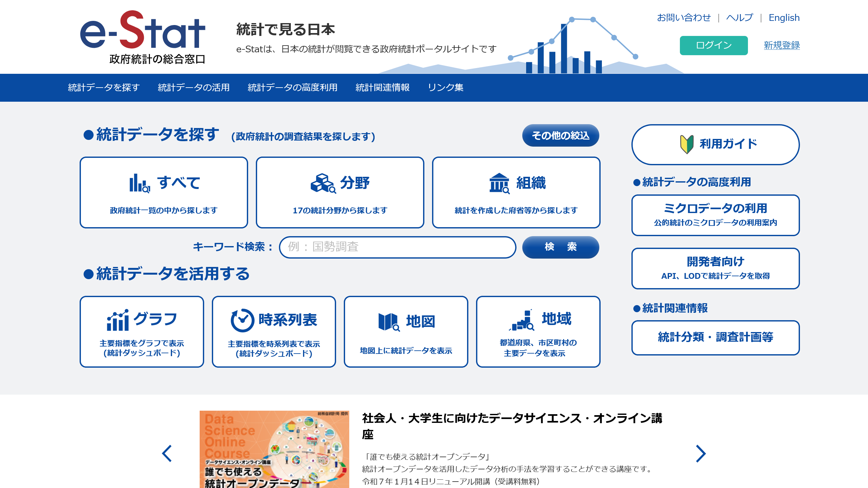Click the すべて bar chart search icon
868x488 pixels.
point(140,183)
